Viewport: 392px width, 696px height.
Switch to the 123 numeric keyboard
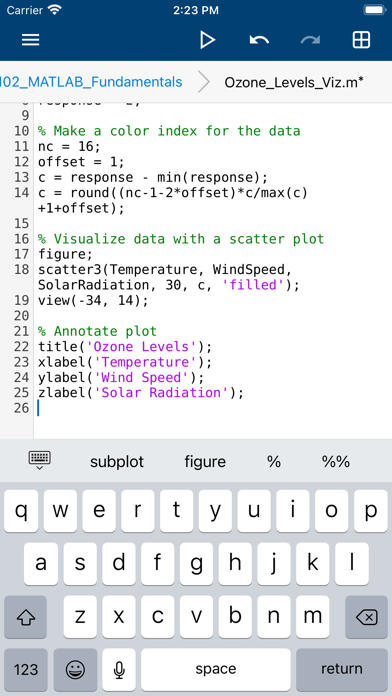(x=26, y=669)
